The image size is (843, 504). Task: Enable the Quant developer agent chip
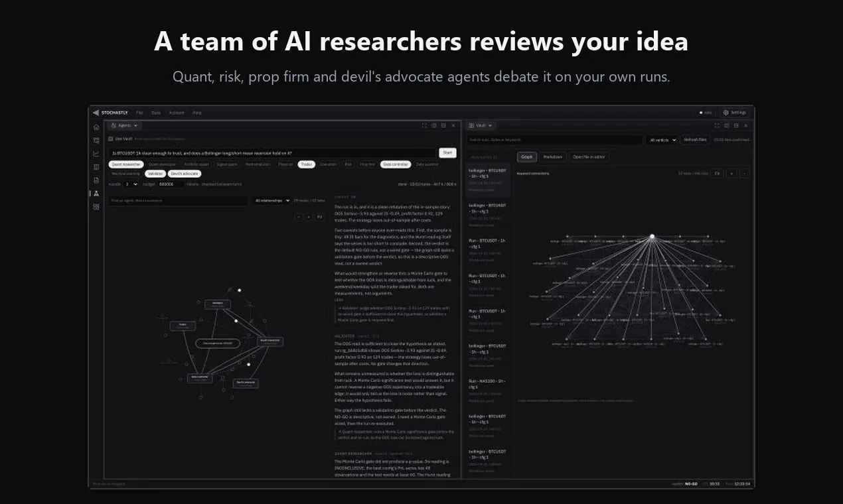coord(162,164)
